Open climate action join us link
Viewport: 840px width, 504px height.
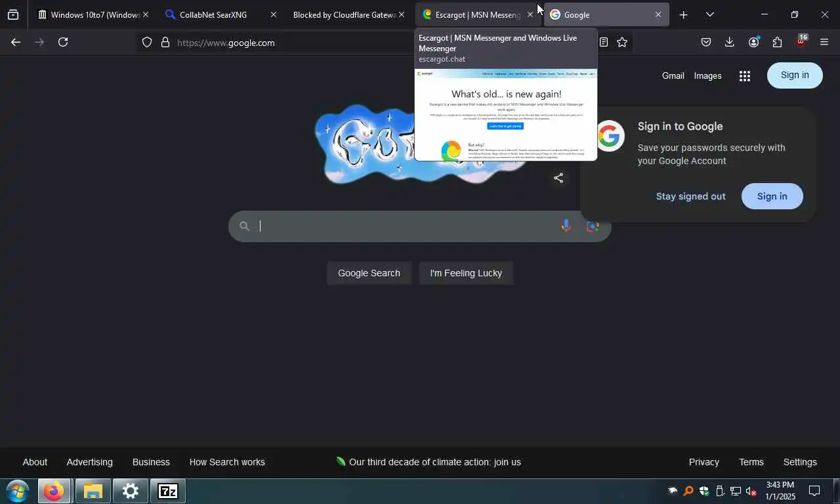pos(428,462)
